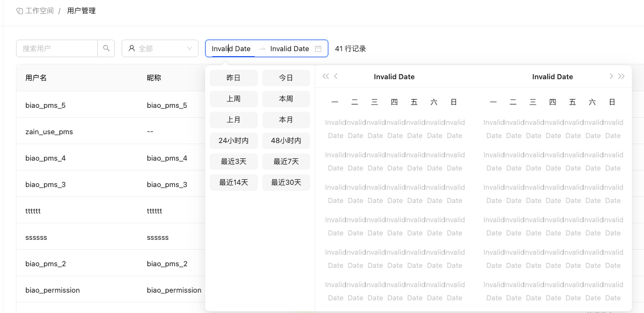Open the 全部 user filter dropdown
The image size is (644, 313).
pos(160,48)
